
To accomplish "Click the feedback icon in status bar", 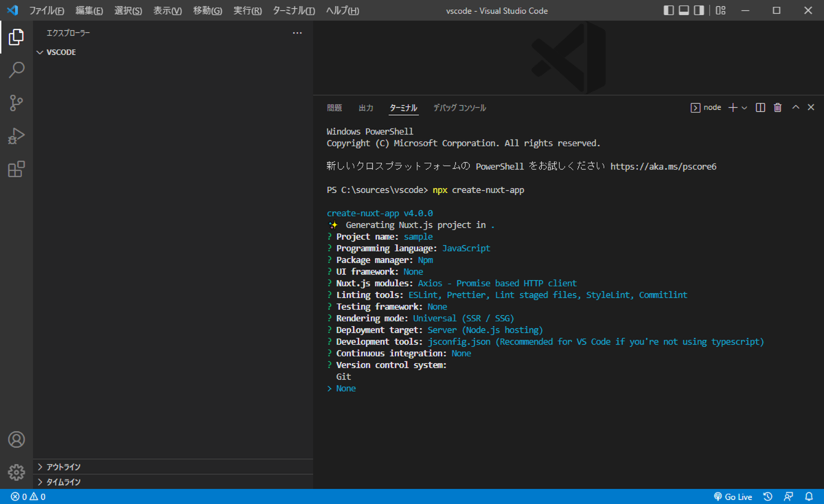I will tap(788, 496).
